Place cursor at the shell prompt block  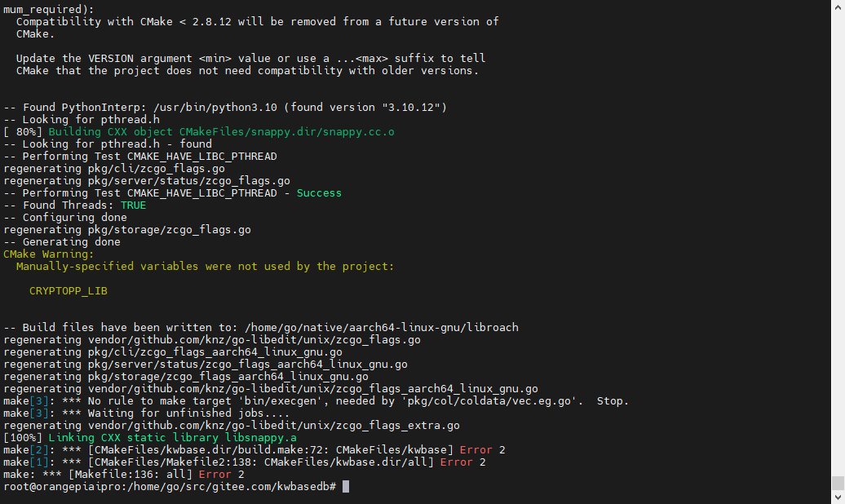click(x=346, y=487)
